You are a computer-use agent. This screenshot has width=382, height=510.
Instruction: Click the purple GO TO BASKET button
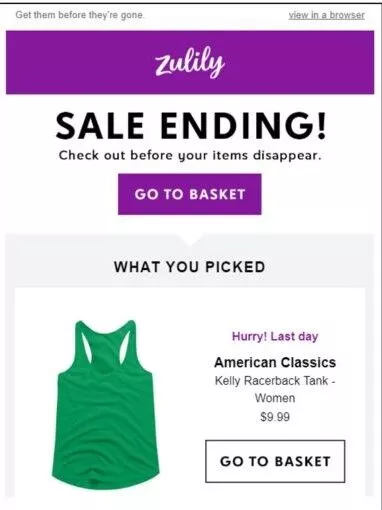(190, 194)
